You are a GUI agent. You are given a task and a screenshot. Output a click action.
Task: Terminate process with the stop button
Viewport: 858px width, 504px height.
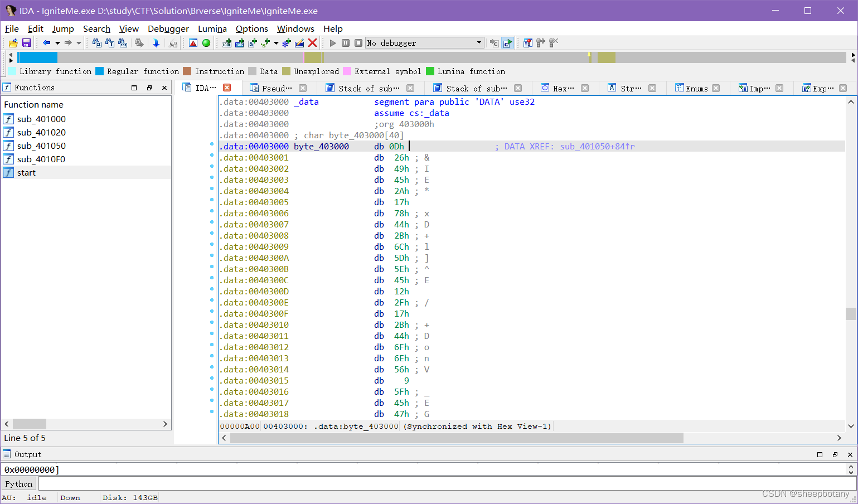pyautogui.click(x=358, y=43)
